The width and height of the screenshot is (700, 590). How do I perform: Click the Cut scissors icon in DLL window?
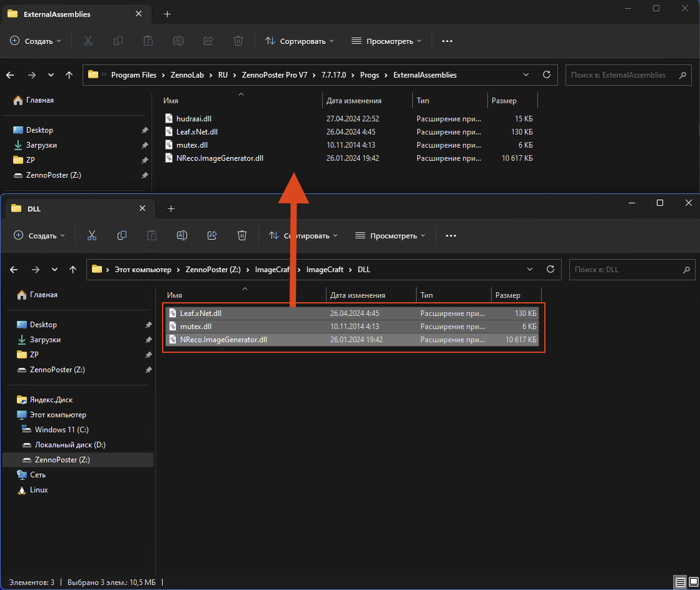pyautogui.click(x=92, y=235)
